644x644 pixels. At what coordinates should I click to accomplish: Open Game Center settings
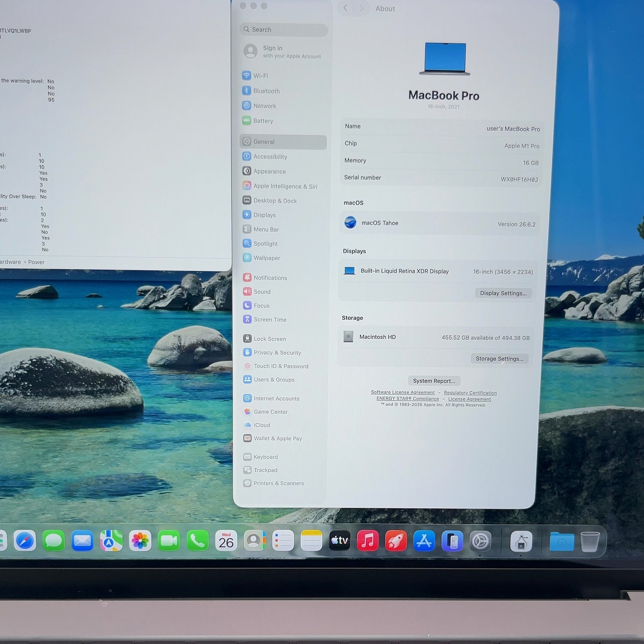tap(283, 412)
